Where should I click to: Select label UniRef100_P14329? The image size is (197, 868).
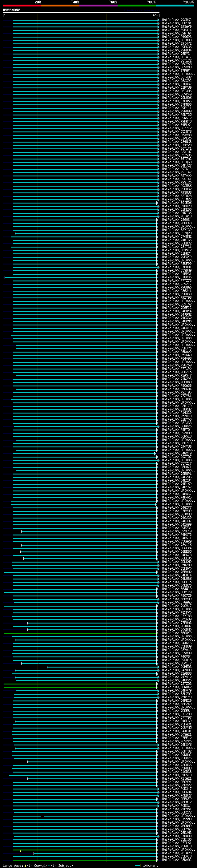(177, 413)
